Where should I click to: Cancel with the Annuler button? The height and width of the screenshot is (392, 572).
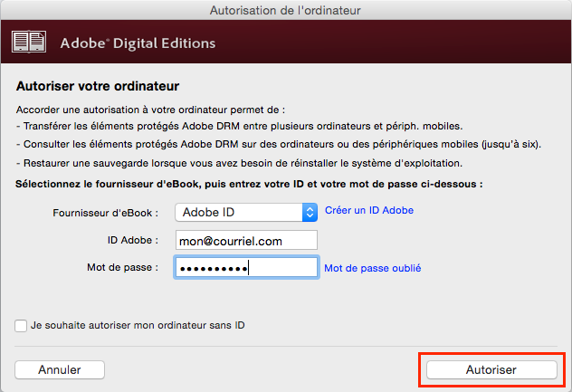tap(60, 369)
